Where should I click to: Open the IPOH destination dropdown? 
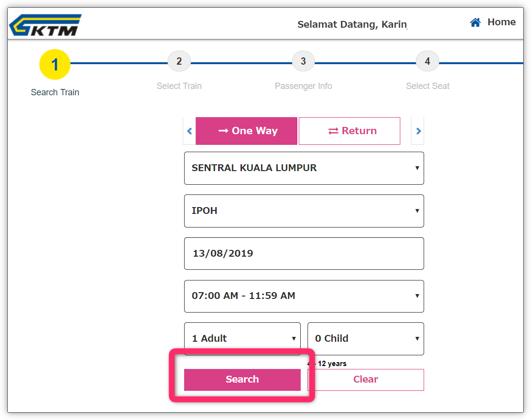click(x=304, y=211)
